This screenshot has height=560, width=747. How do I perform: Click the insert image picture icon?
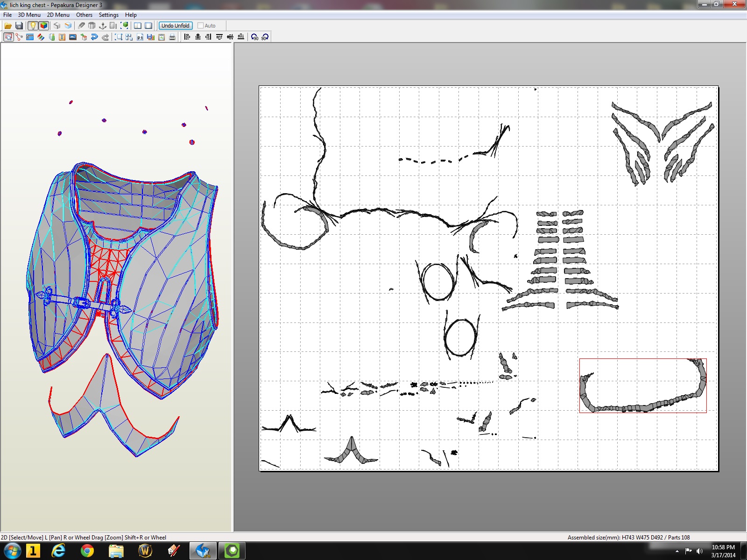pyautogui.click(x=73, y=37)
